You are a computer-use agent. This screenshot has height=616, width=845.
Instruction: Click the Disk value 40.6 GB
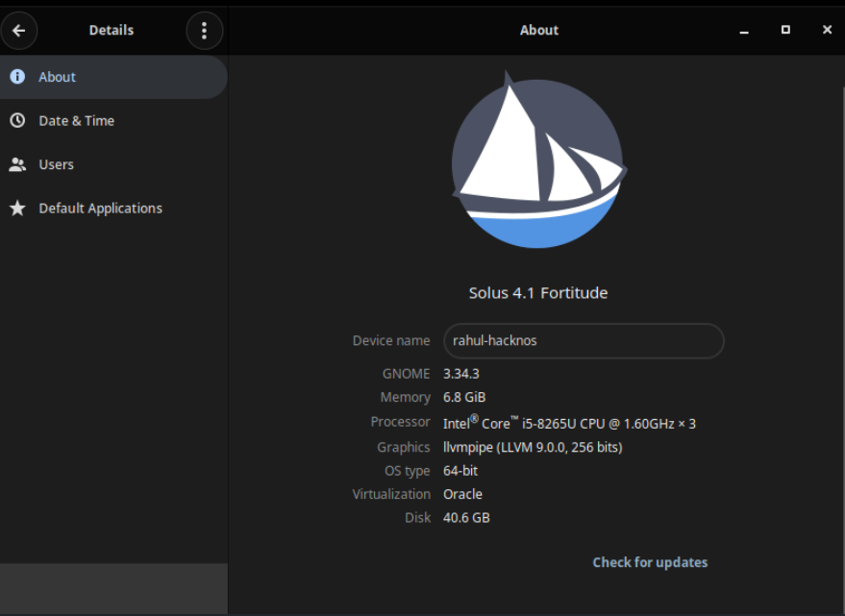(466, 518)
